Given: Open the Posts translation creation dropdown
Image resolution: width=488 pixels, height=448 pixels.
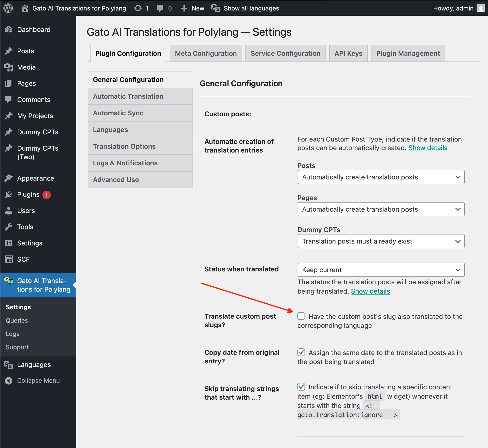Looking at the screenshot, I should pos(381,177).
